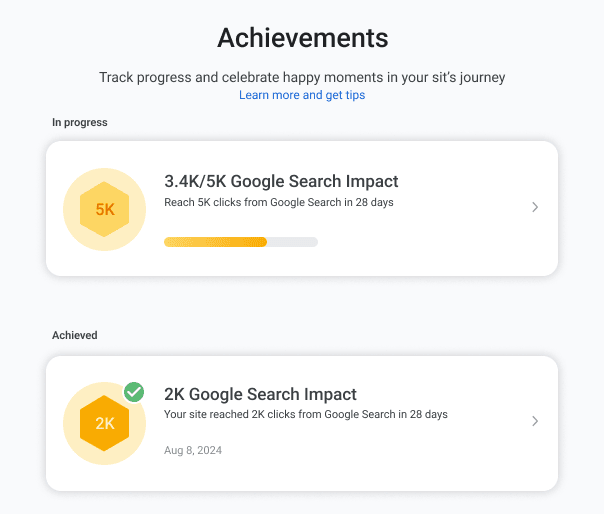Click the 5K clicks progress bar

point(241,242)
